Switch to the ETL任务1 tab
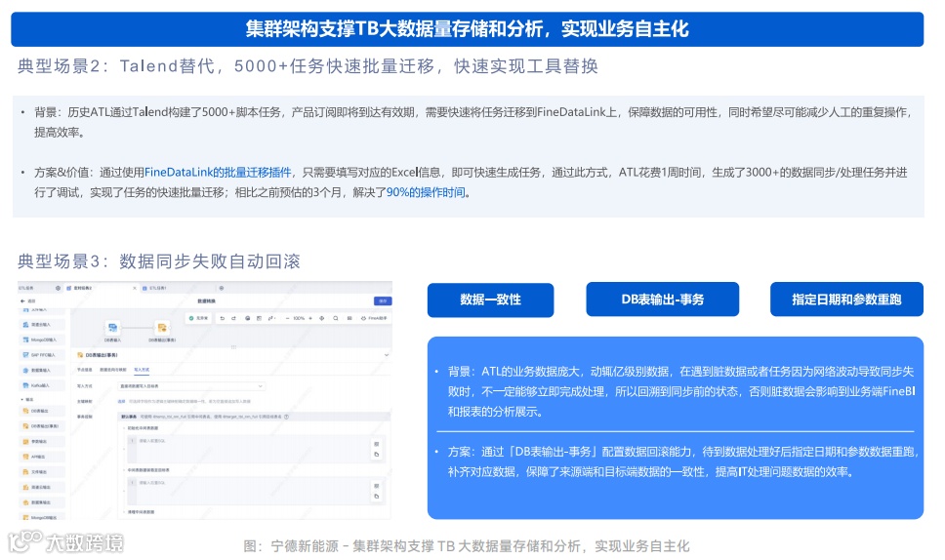The width and height of the screenshot is (945, 560). click(x=158, y=288)
